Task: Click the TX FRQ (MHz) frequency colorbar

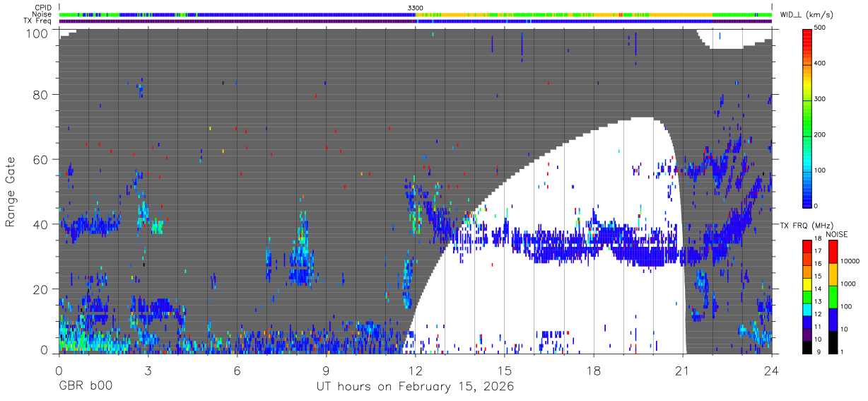Action: coord(808,296)
